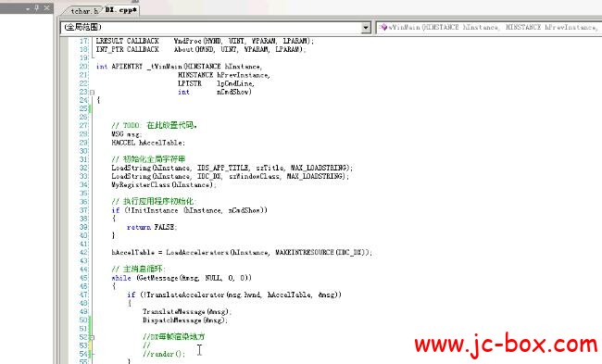Click the return FALSE statement
The width and height of the screenshot is (602, 364).
point(152,227)
